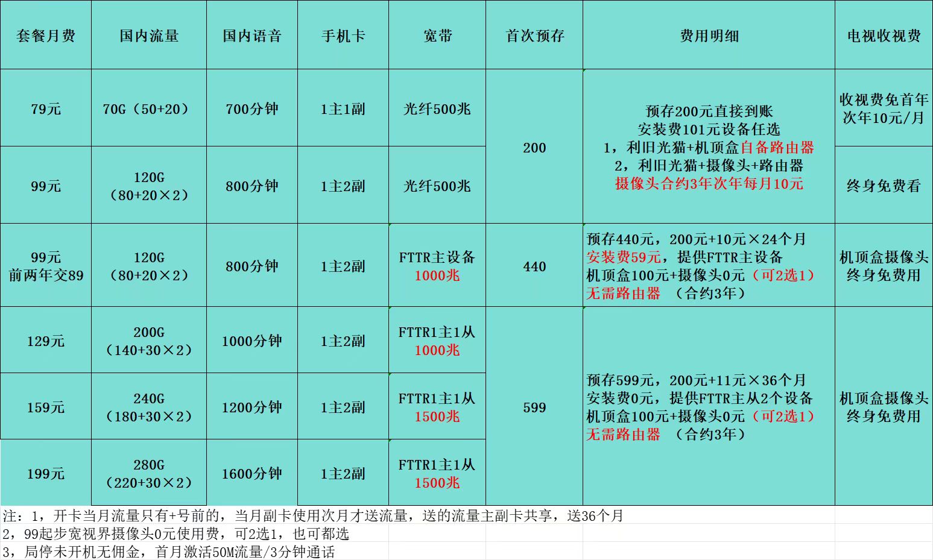Click the 宽带 column header

click(437, 36)
